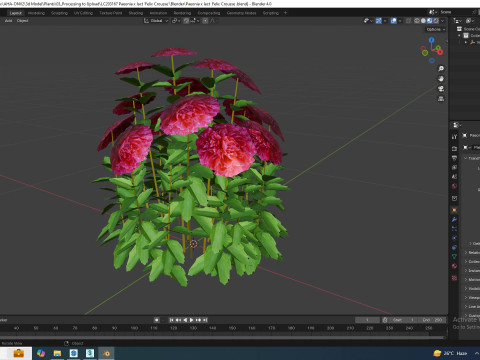Open File Explorer from taskbar
Screen dimensions: 480x360
57,353
